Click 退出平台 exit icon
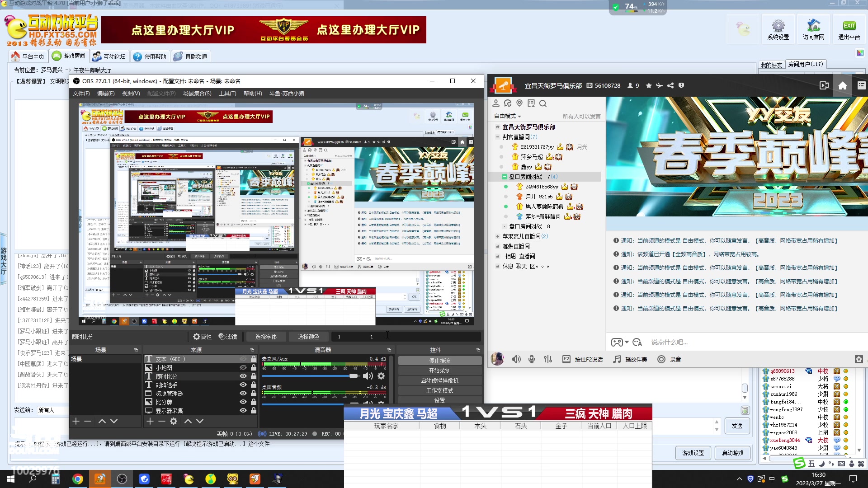868x488 pixels. coord(849,30)
